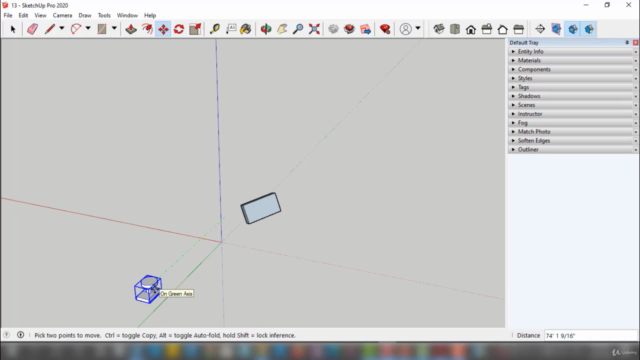The image size is (640, 360).
Task: Select the Eraser tool
Action: coord(32,29)
